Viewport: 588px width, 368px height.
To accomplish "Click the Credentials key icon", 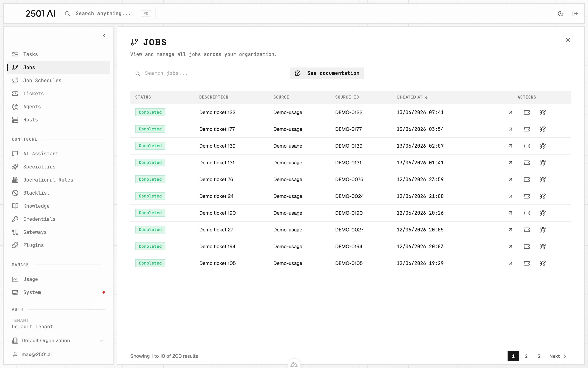I will coord(15,219).
